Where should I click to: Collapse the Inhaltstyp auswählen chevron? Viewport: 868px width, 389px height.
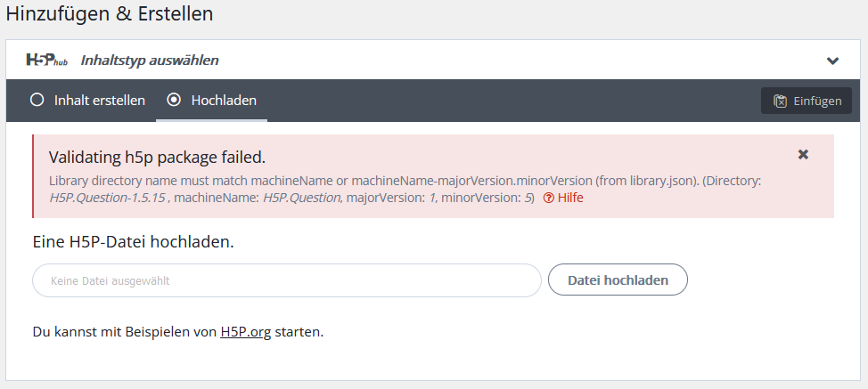click(832, 61)
